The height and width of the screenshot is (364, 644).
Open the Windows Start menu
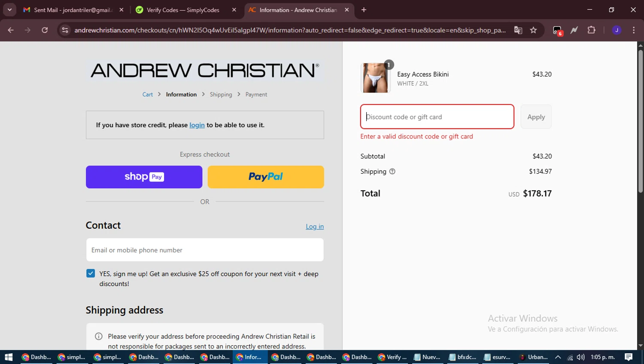point(9,357)
